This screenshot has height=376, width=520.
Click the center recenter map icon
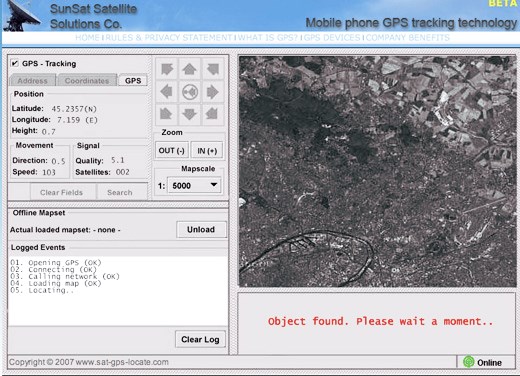(189, 92)
